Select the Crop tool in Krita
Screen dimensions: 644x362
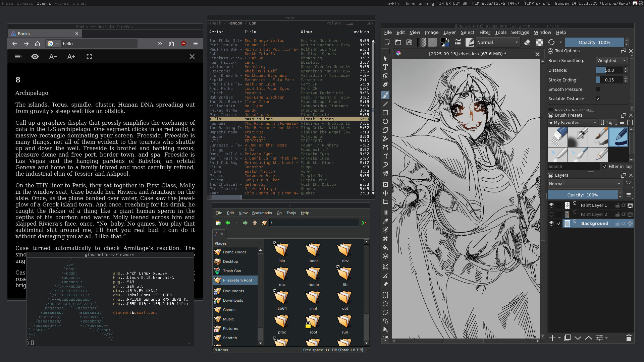click(385, 202)
